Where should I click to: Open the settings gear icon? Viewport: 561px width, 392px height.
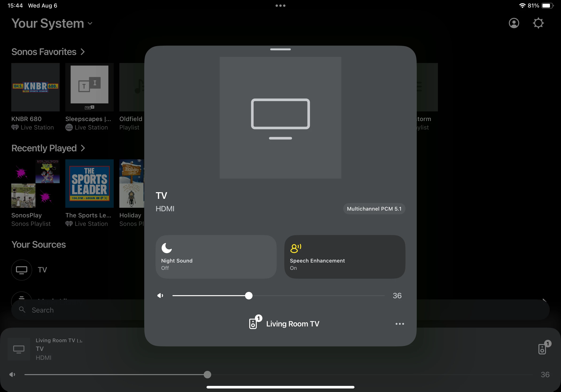tap(538, 23)
